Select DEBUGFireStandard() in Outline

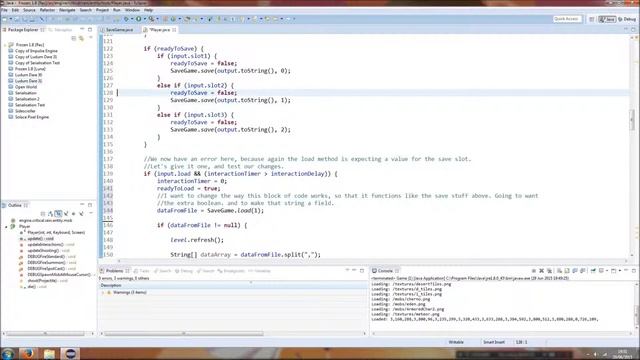[x=46, y=257]
